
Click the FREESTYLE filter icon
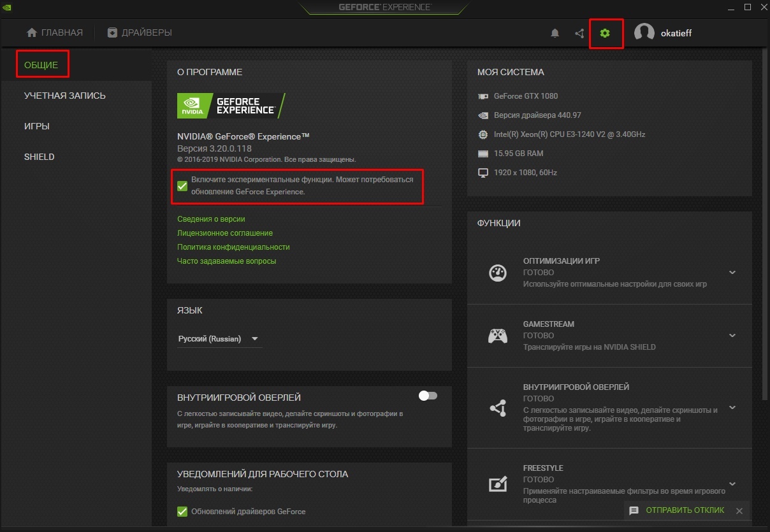tap(498, 484)
